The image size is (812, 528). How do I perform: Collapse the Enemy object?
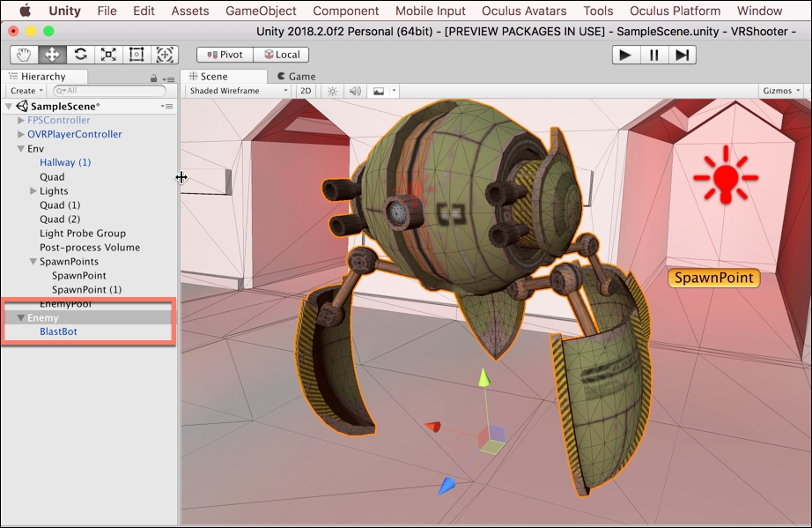pyautogui.click(x=21, y=317)
